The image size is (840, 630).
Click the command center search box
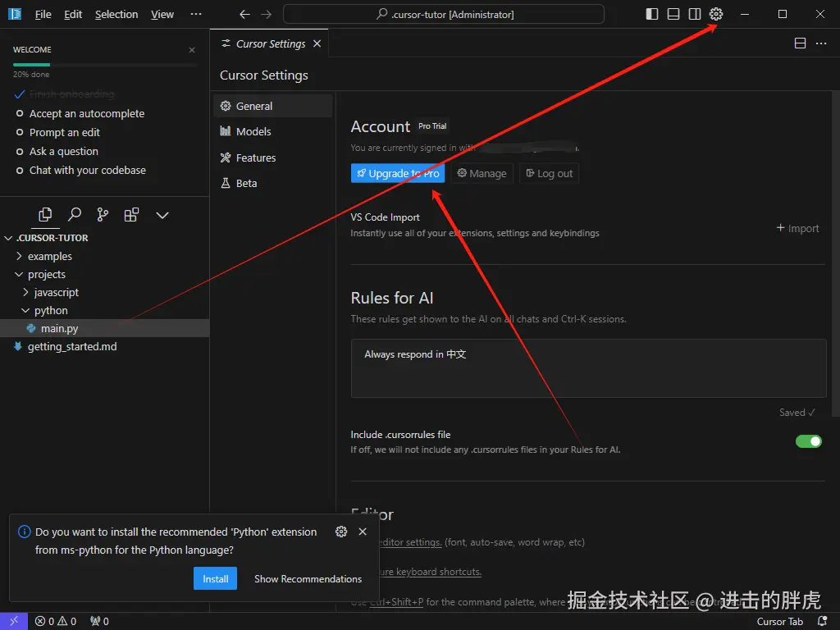[x=444, y=15]
